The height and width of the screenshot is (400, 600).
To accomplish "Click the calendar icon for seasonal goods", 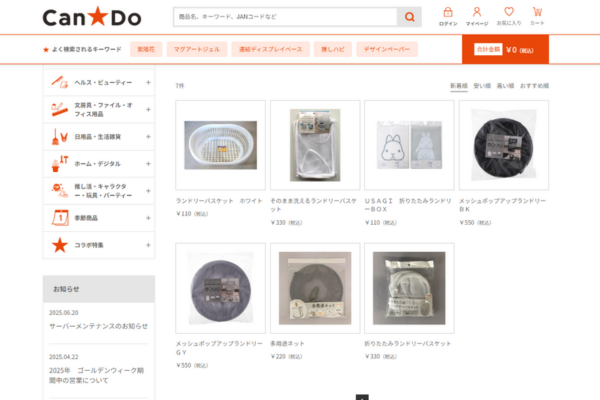I will (60, 218).
